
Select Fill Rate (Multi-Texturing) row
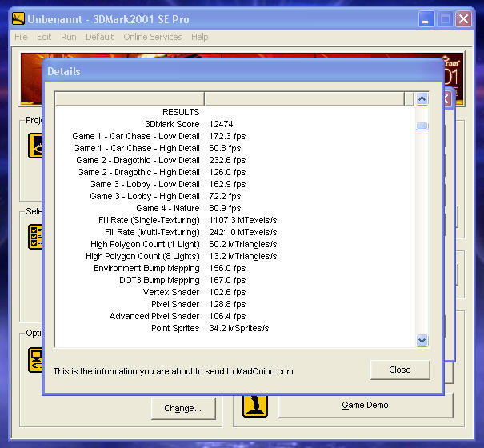coord(235,232)
